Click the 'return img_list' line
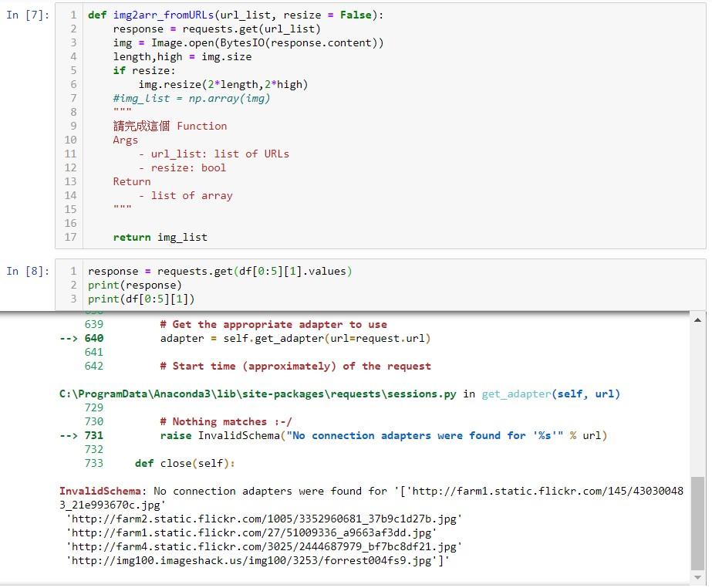Screen dimensions: 712x588 tap(160, 237)
